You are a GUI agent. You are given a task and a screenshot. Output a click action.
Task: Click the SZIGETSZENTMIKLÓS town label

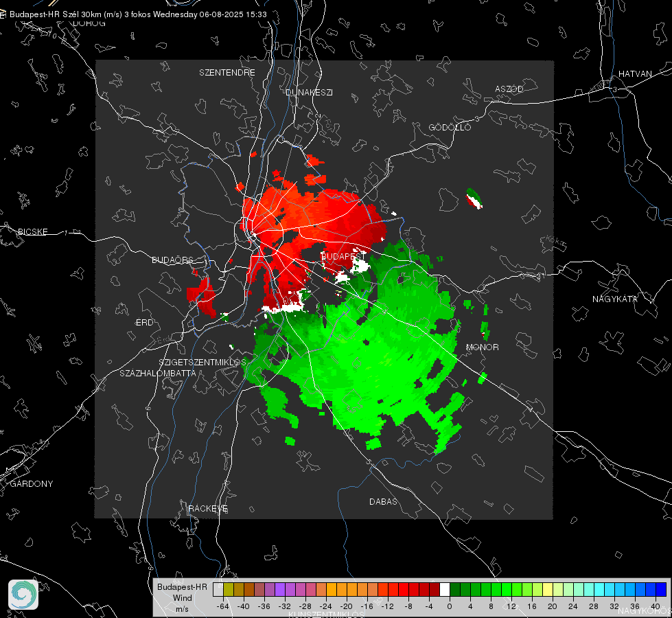coord(202,363)
